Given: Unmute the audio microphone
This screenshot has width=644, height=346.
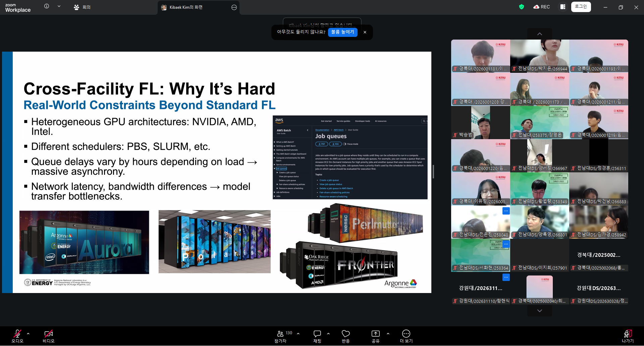Looking at the screenshot, I should 17,336.
